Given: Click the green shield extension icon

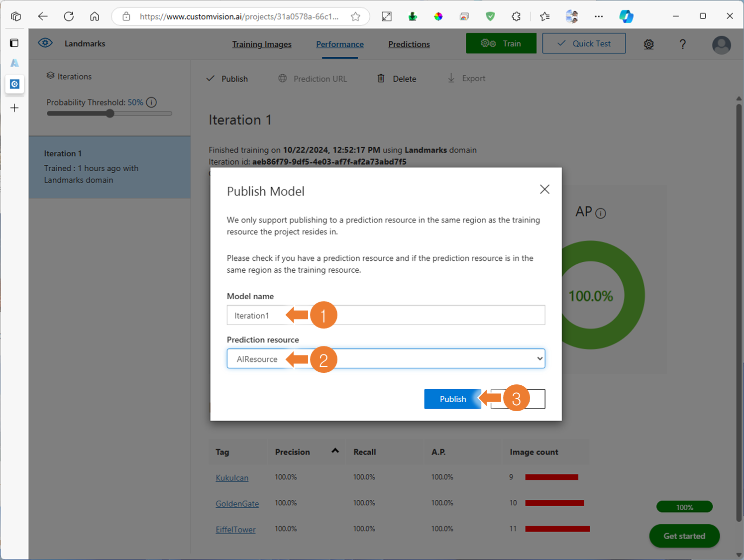Looking at the screenshot, I should tap(490, 16).
